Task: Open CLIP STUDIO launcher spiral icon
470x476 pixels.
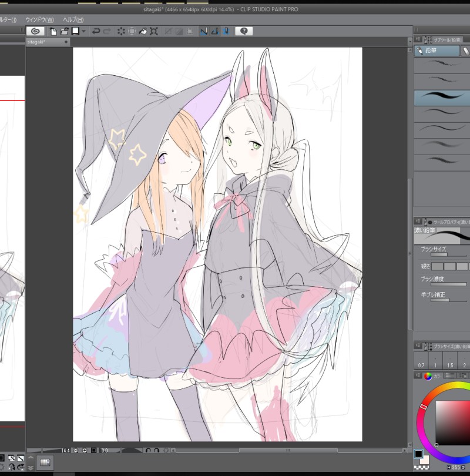Action: pyautogui.click(x=35, y=31)
